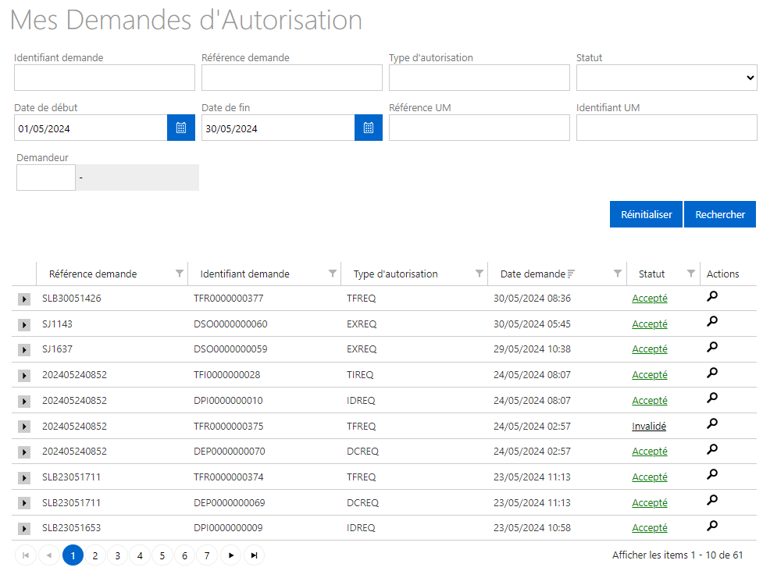This screenshot has width=768, height=572.
Task: Click the Date de fin field 30/05/2024
Action: (278, 128)
